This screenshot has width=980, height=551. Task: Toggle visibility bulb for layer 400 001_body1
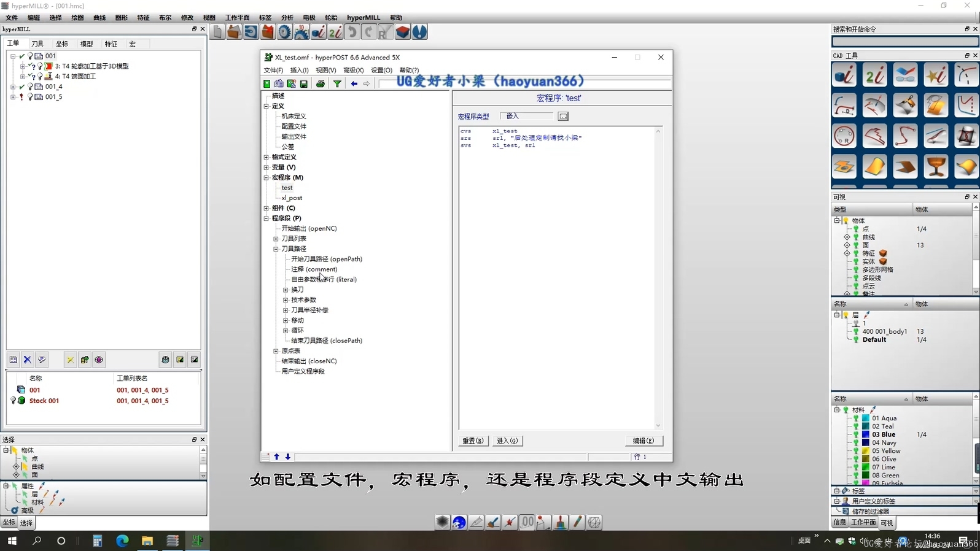tap(857, 331)
